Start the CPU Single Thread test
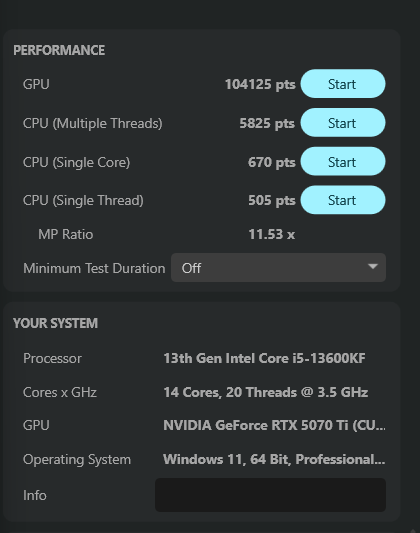420x533 pixels. pyautogui.click(x=343, y=200)
